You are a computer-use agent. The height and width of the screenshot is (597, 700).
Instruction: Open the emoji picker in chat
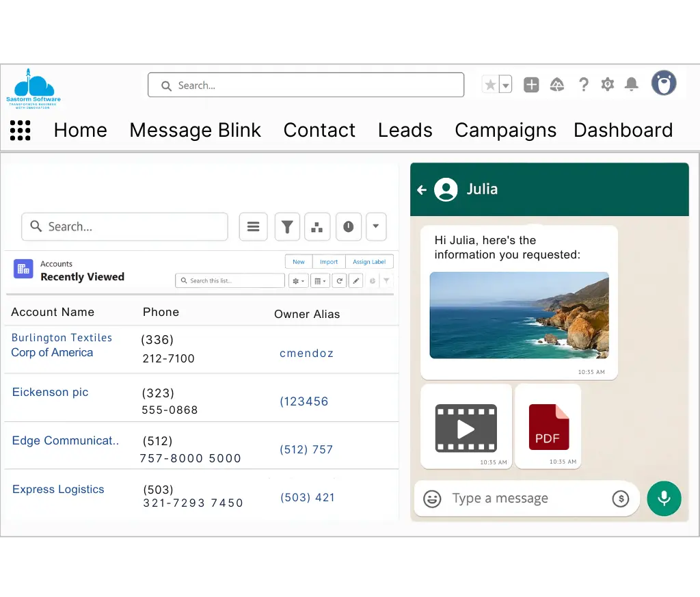[432, 499]
